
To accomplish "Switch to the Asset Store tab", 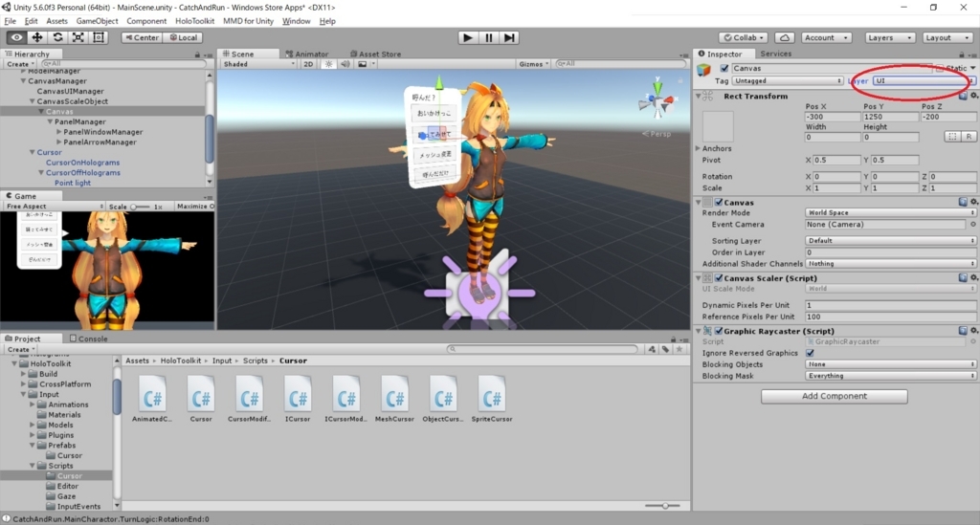I will point(375,54).
